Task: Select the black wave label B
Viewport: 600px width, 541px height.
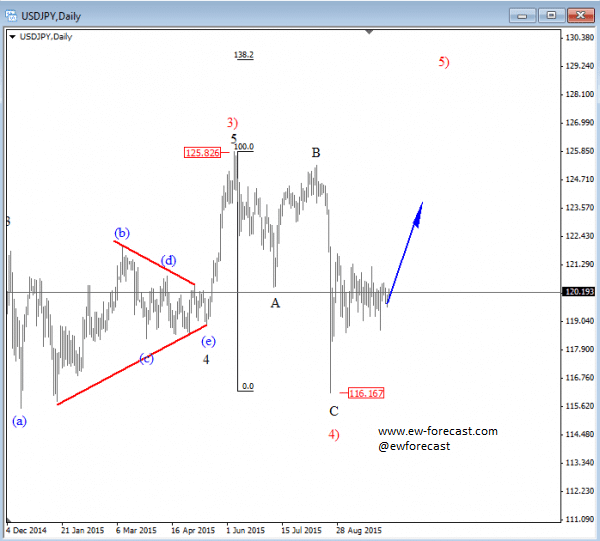Action: click(316, 153)
